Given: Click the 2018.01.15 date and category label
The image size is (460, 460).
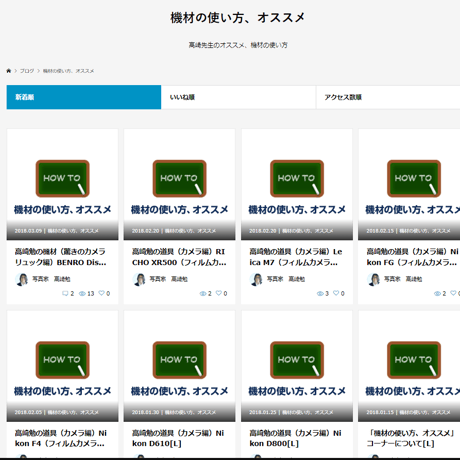Looking at the screenshot, I should [408, 412].
